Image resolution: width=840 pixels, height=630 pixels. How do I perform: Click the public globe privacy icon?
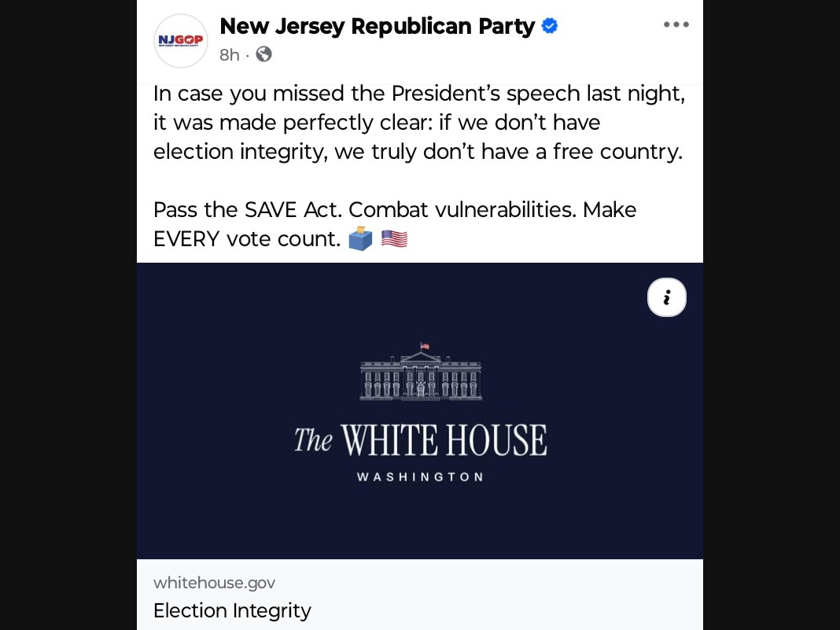pos(263,54)
